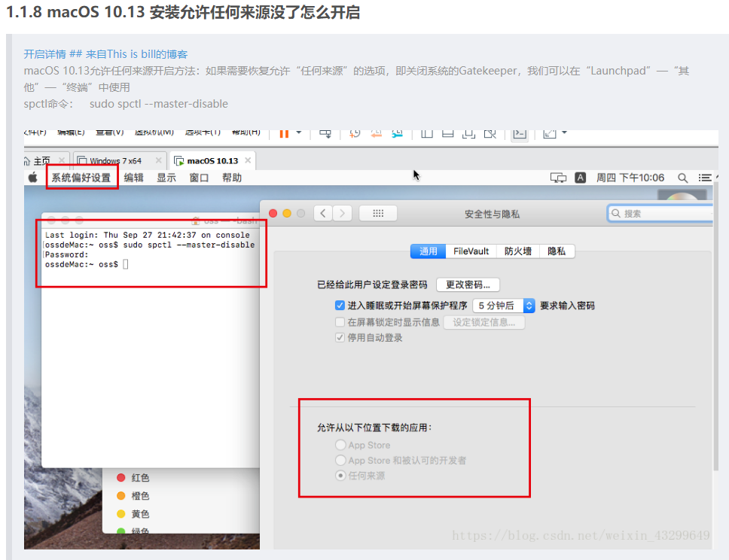Click the 更改密码... button

click(x=468, y=285)
